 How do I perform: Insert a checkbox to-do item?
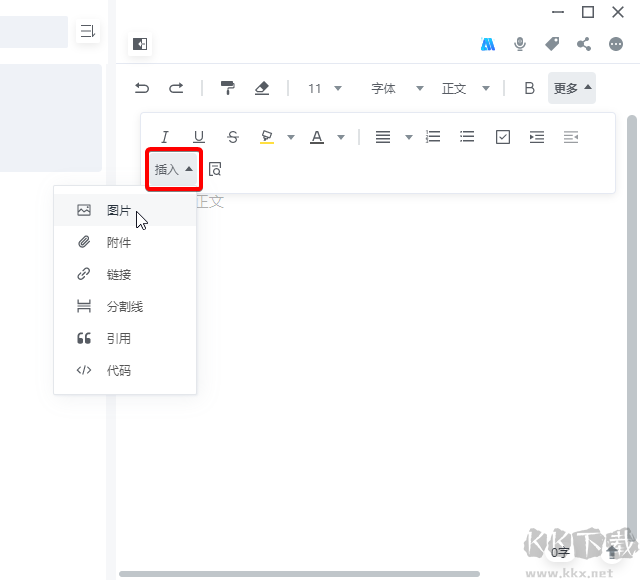[503, 137]
